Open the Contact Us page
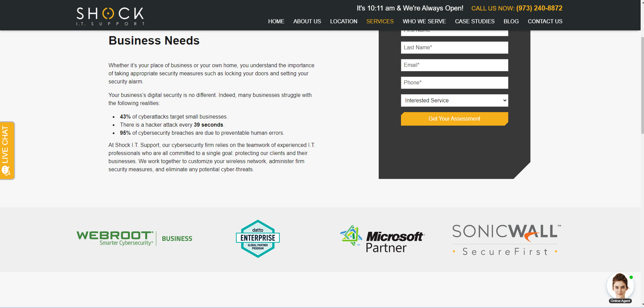Image resolution: width=644 pixels, height=308 pixels. 545,21
